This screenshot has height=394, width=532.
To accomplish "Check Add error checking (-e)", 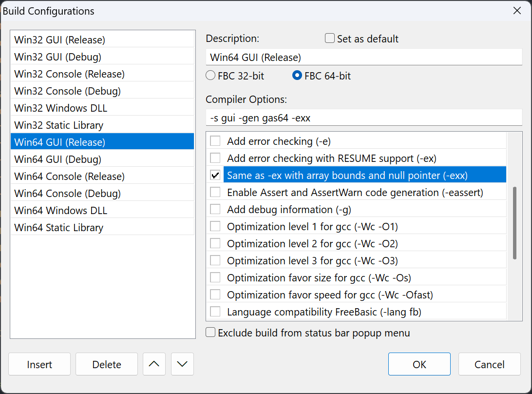I will click(x=215, y=141).
